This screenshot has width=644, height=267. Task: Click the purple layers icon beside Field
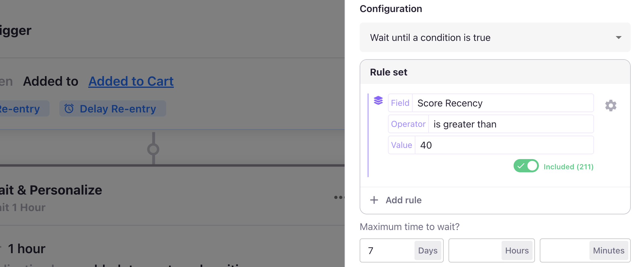(x=378, y=100)
